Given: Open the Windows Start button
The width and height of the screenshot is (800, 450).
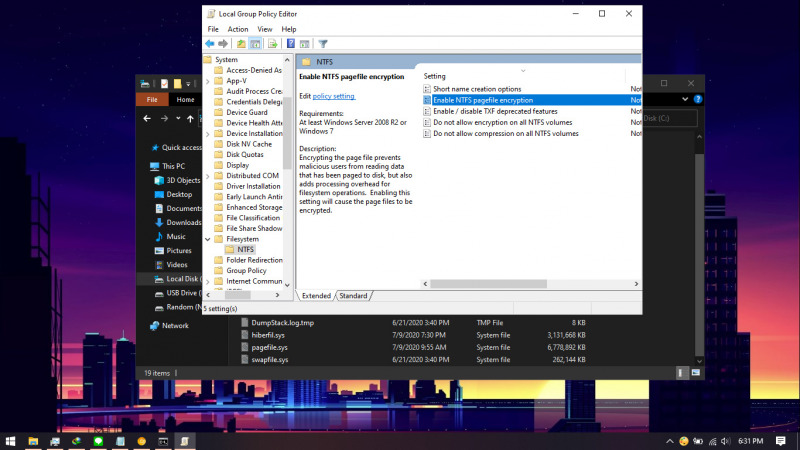Looking at the screenshot, I should click(10, 441).
